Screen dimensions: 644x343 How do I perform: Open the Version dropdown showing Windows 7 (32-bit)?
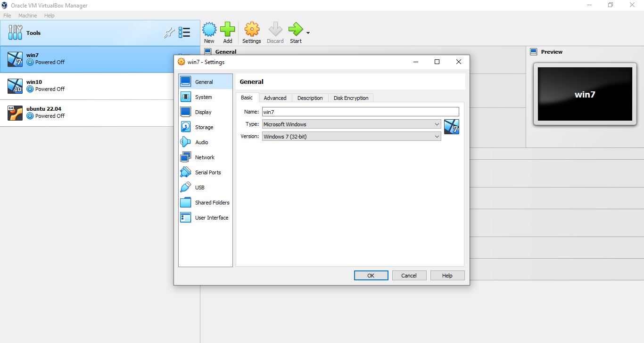point(352,136)
